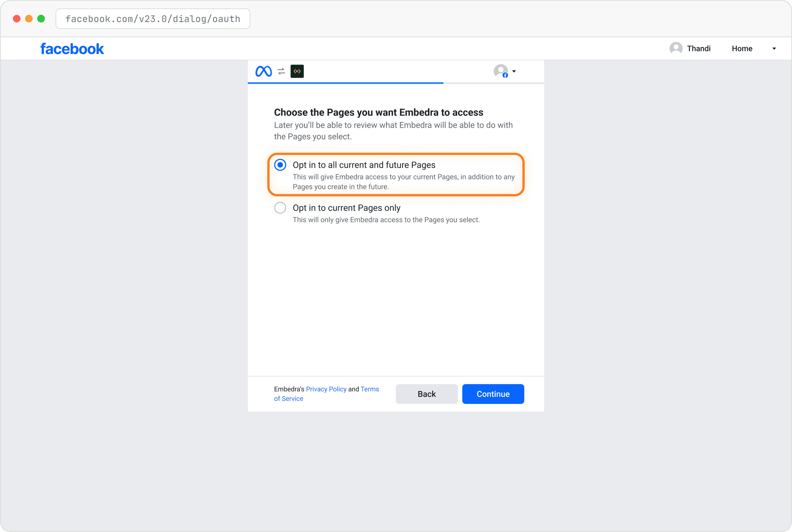This screenshot has width=792, height=532.
Task: Click the Continue button
Action: 493,394
